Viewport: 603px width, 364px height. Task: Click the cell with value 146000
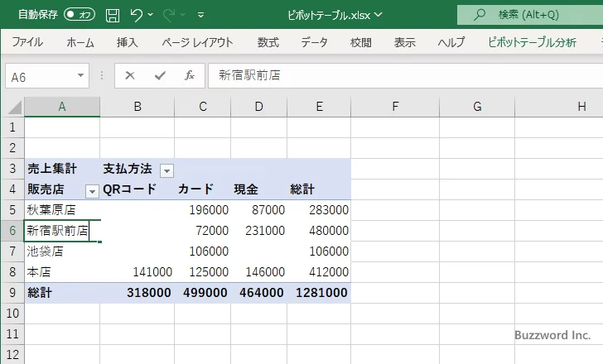(258, 272)
